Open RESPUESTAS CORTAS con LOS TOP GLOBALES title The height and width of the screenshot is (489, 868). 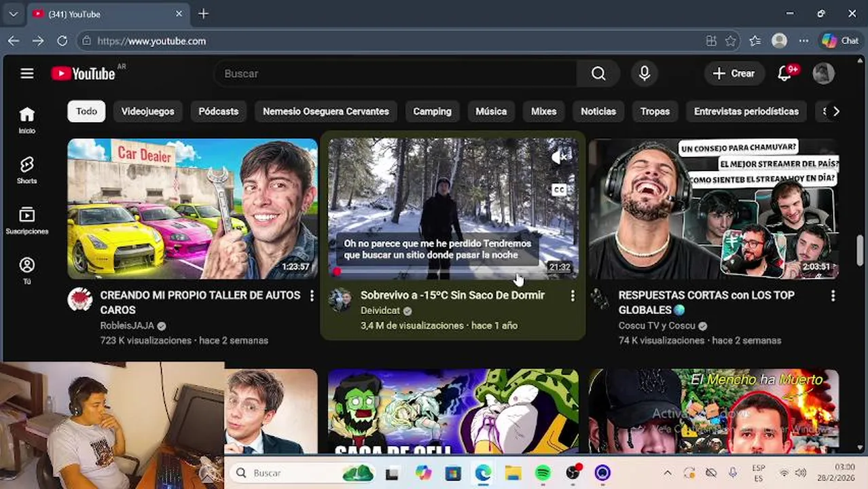point(706,302)
